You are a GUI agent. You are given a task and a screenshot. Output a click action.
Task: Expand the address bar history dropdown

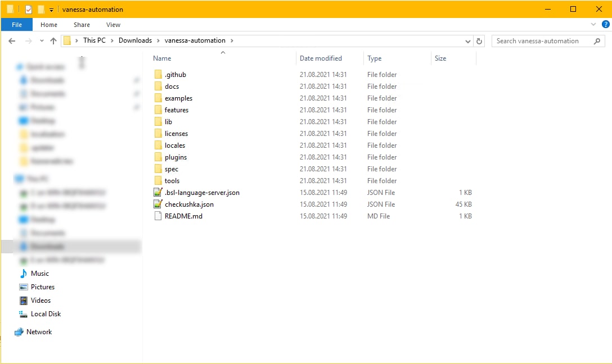point(467,41)
